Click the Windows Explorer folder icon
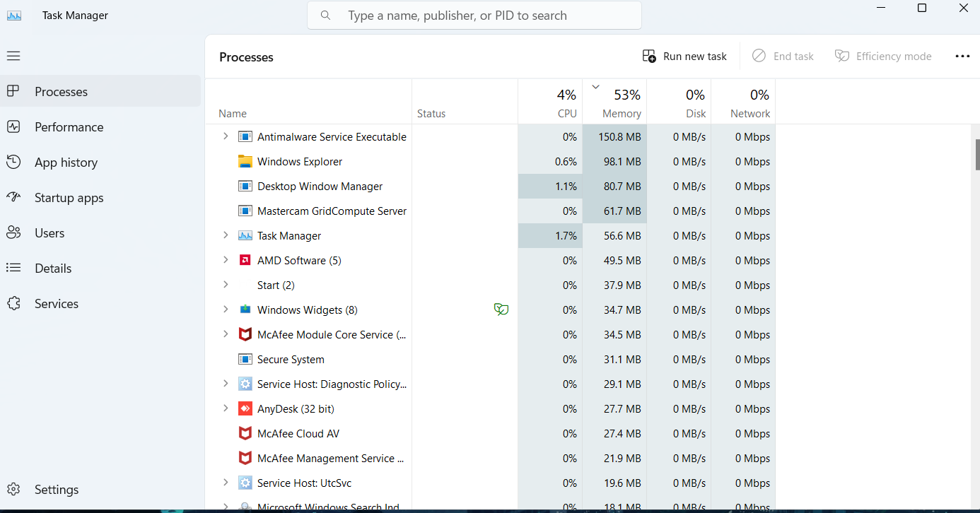 [x=245, y=161]
